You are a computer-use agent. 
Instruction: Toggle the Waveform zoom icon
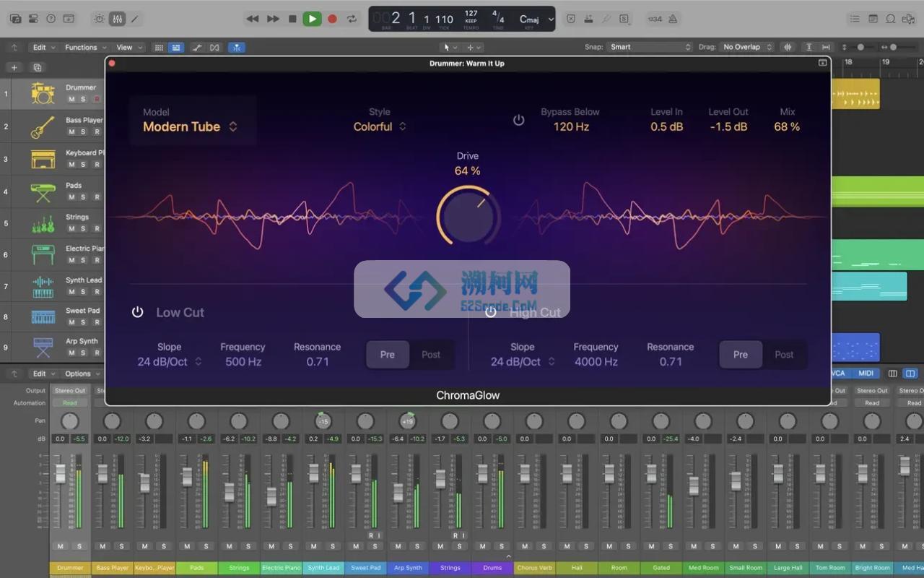coord(788,47)
